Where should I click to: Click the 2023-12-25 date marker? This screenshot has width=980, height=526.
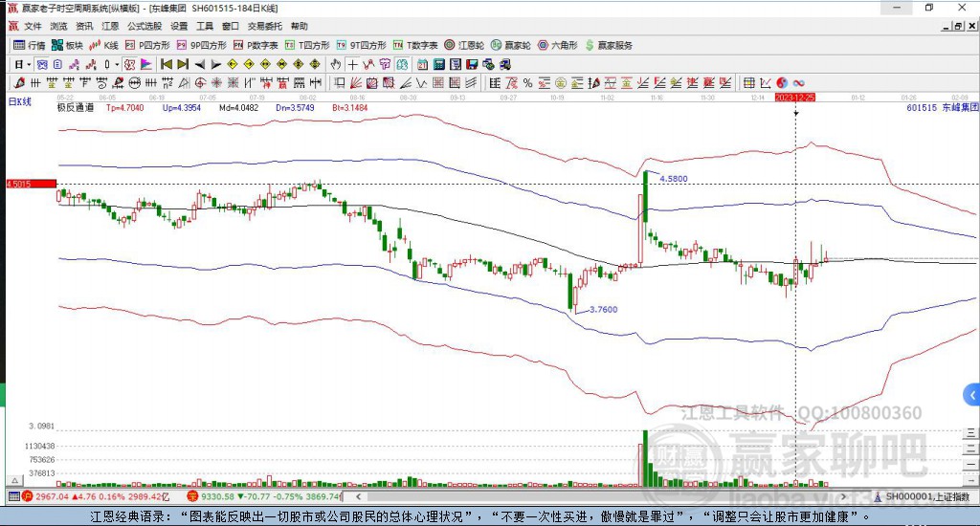coord(795,99)
